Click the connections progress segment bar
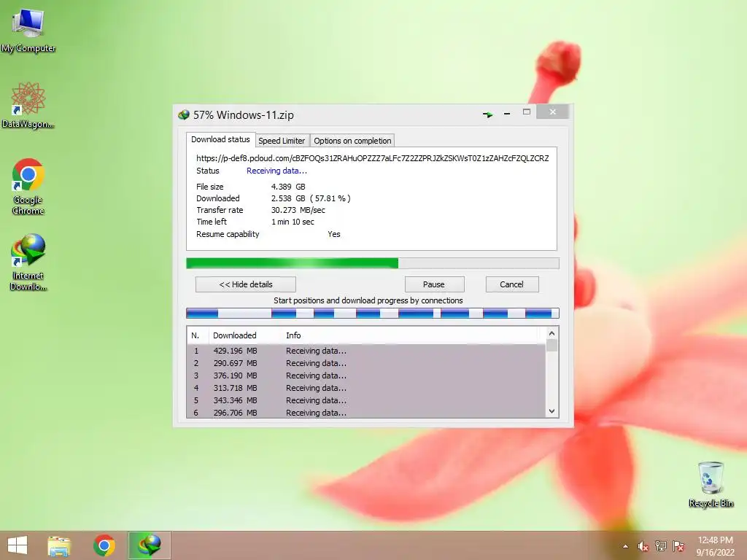Screen dimensions: 747x560 (x=373, y=313)
